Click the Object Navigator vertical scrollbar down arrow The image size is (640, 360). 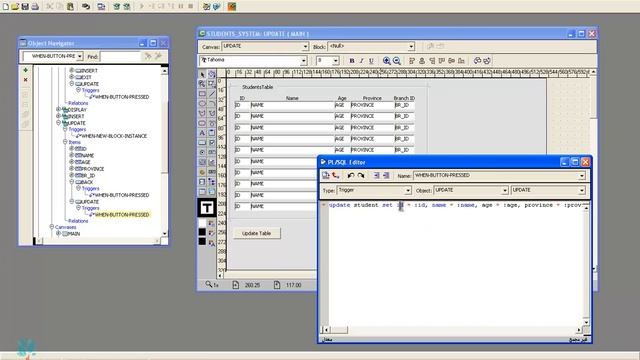tap(164, 233)
